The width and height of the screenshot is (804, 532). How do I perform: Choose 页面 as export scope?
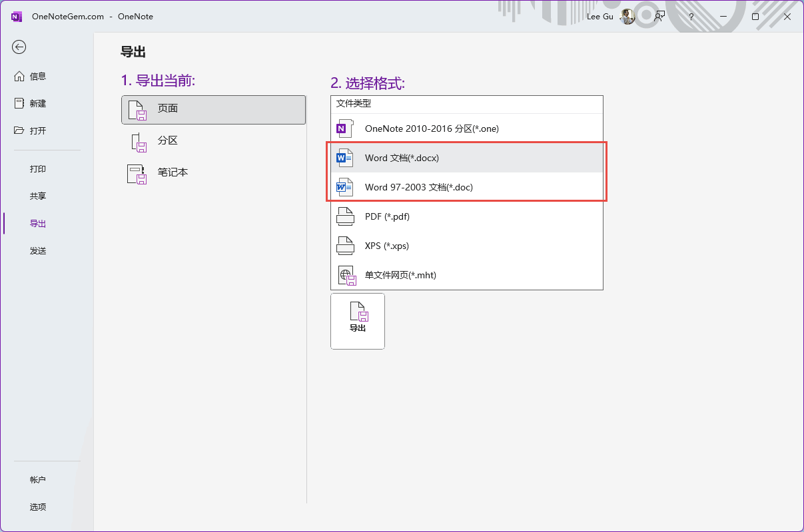click(x=213, y=109)
